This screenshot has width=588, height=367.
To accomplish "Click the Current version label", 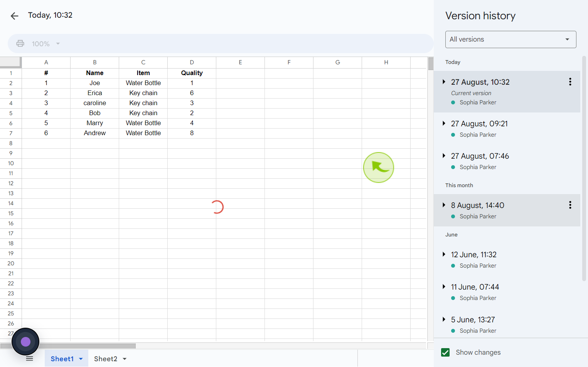I will [x=471, y=93].
